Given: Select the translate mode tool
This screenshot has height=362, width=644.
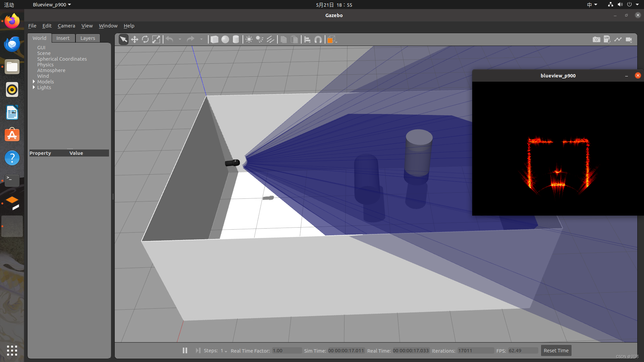Looking at the screenshot, I should tap(135, 40).
